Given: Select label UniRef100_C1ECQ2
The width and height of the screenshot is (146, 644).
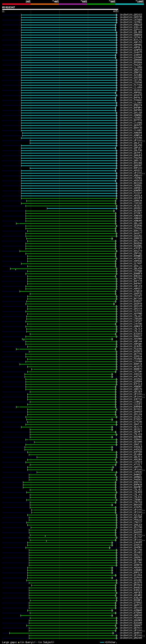Looking at the screenshot, I should click(x=131, y=203).
